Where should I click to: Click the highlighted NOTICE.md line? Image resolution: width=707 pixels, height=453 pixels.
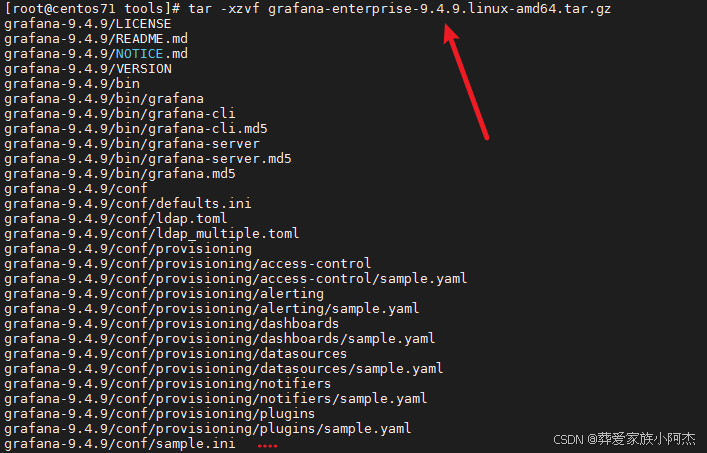[96, 54]
